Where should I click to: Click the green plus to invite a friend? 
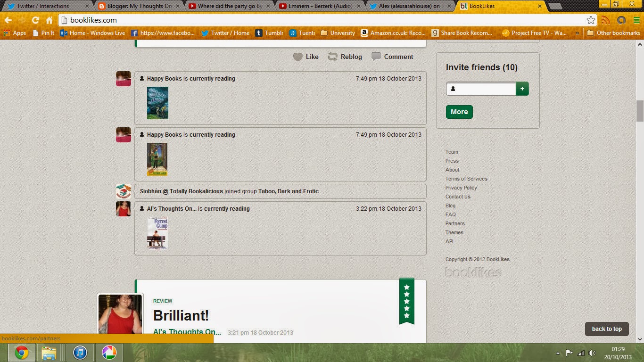(522, 88)
